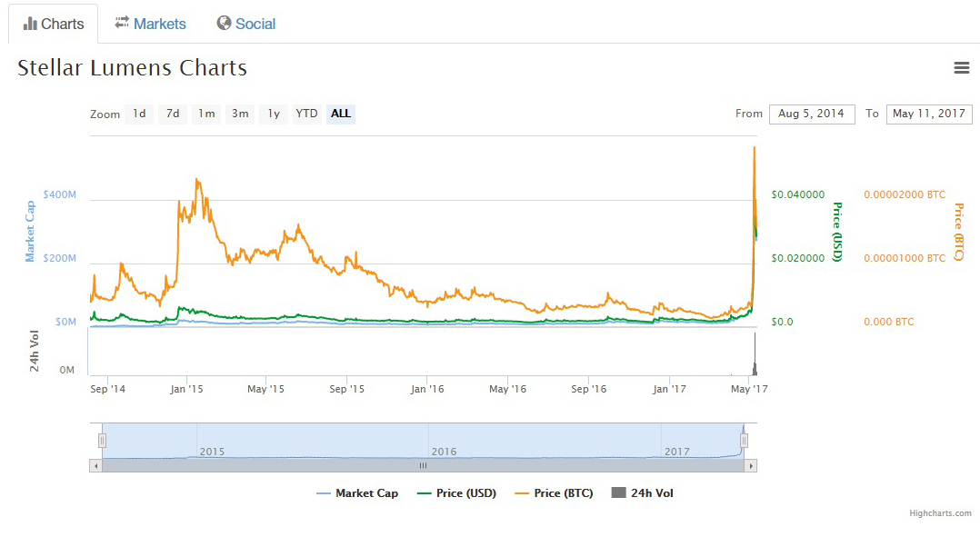Set zoom range to 1y
Screen dimensions: 980x537
pyautogui.click(x=274, y=114)
